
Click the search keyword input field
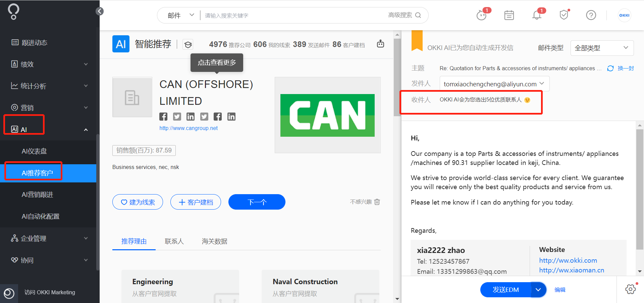click(x=292, y=15)
